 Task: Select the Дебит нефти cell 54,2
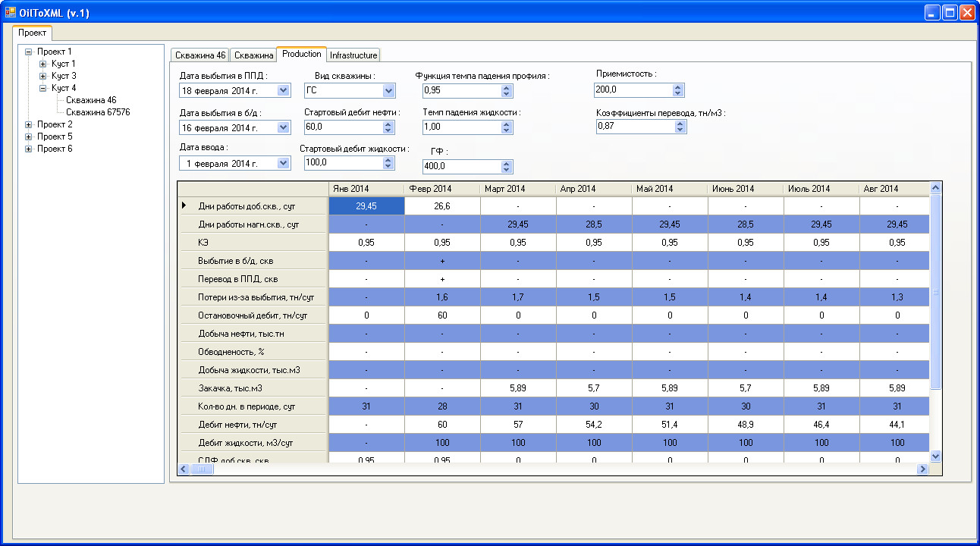594,424
